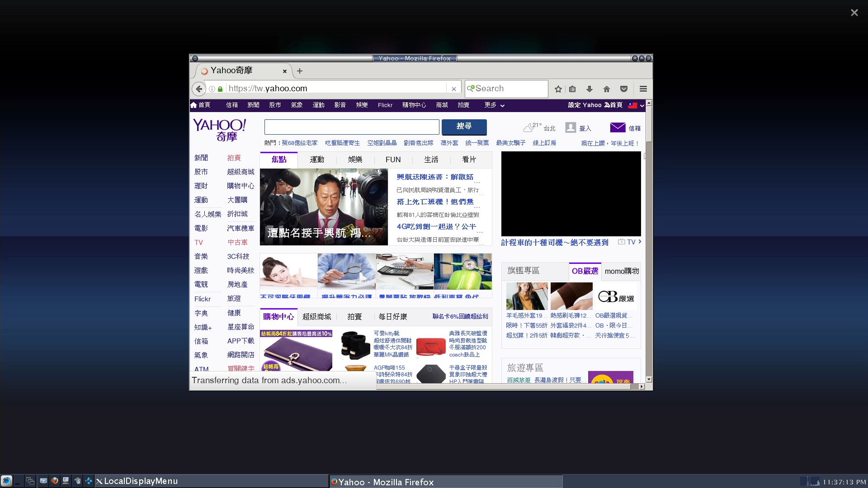868x488 pixels.
Task: Open 星座算命 in the left sidebar
Action: (x=241, y=327)
